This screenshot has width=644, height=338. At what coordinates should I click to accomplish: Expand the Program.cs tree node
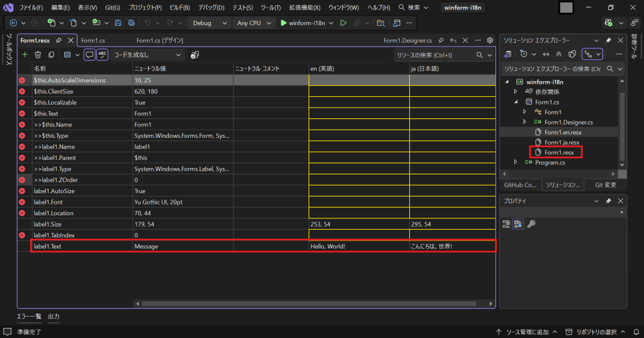[516, 162]
